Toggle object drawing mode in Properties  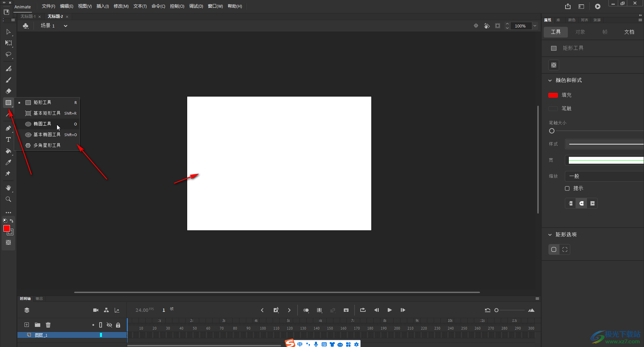click(x=554, y=65)
